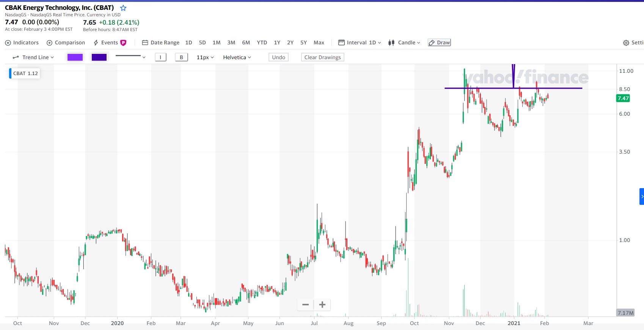The height and width of the screenshot is (330, 644).
Task: Select the 1D date range
Action: [188, 42]
